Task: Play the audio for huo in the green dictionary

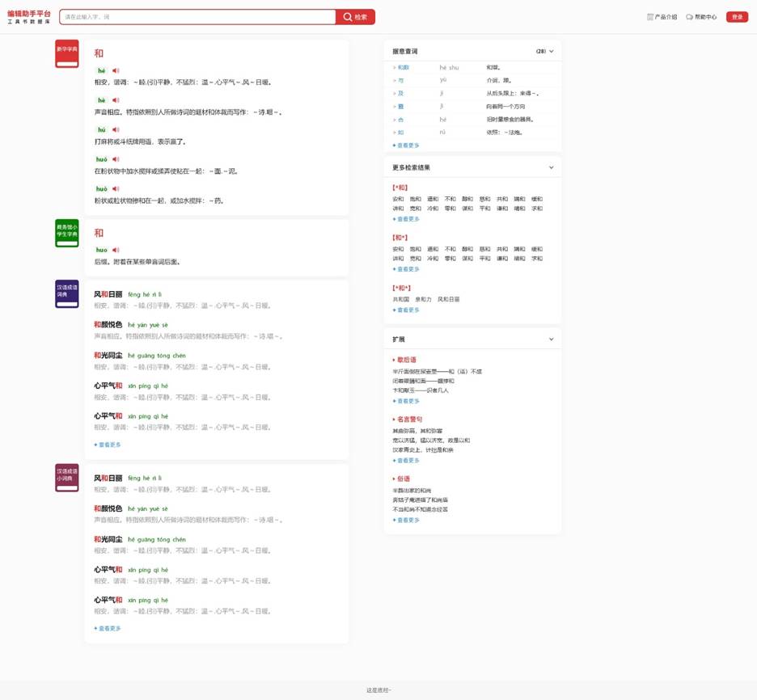Action: pos(116,250)
